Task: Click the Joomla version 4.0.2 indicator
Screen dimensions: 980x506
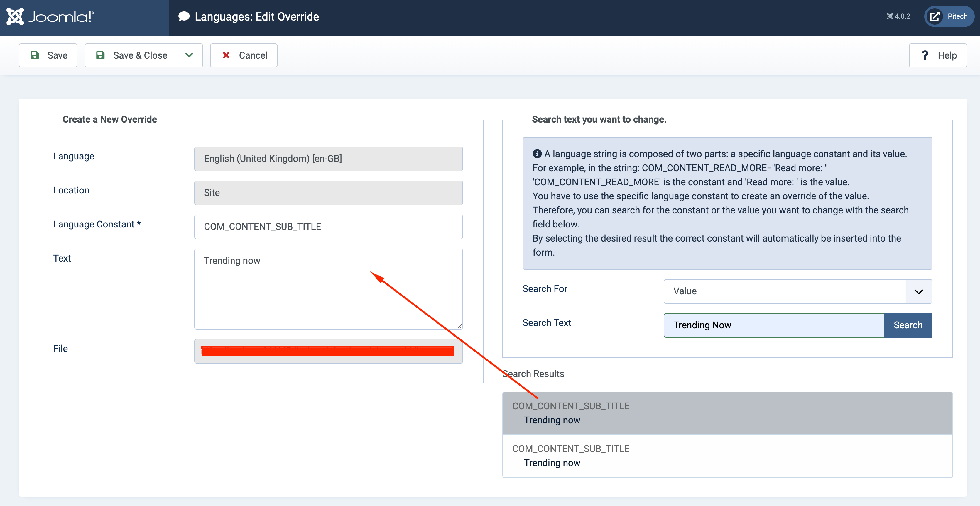Action: click(898, 16)
